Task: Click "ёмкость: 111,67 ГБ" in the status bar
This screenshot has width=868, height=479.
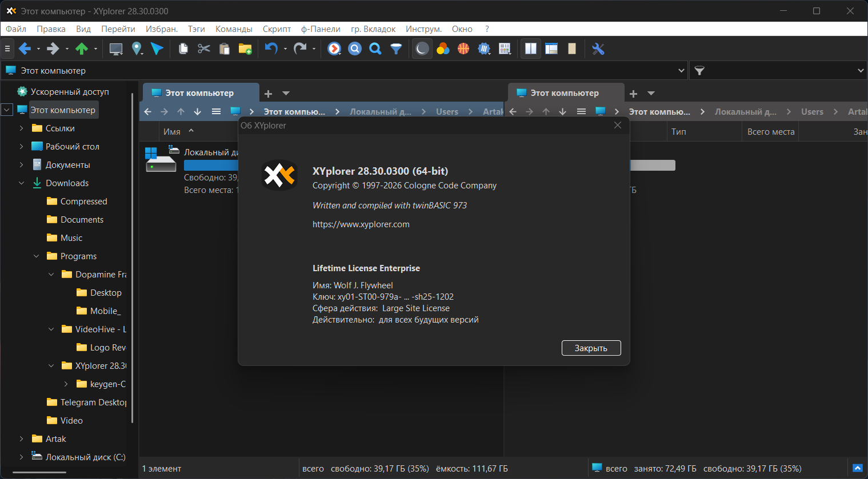Action: (472, 469)
